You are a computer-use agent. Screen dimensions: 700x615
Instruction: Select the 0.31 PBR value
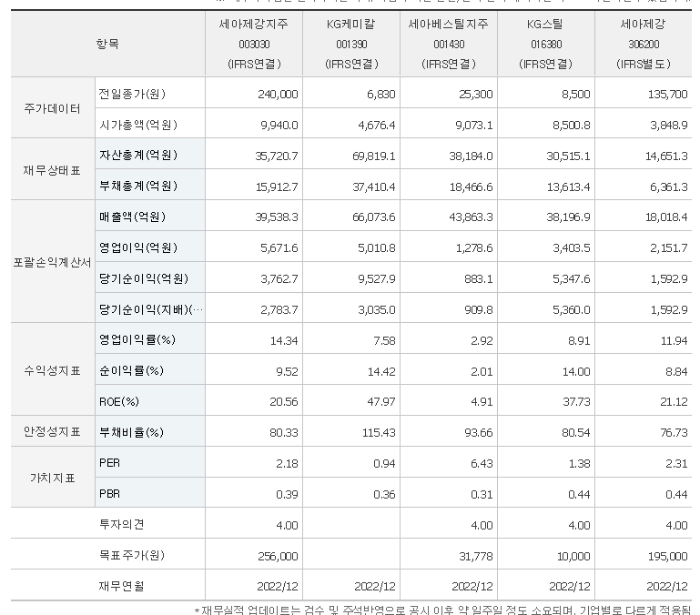click(x=482, y=495)
